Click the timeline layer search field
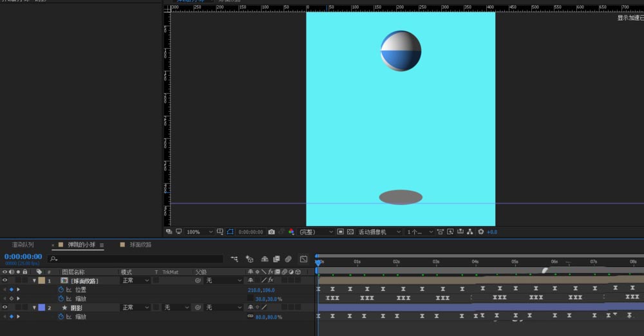The image size is (644, 336). point(135,259)
